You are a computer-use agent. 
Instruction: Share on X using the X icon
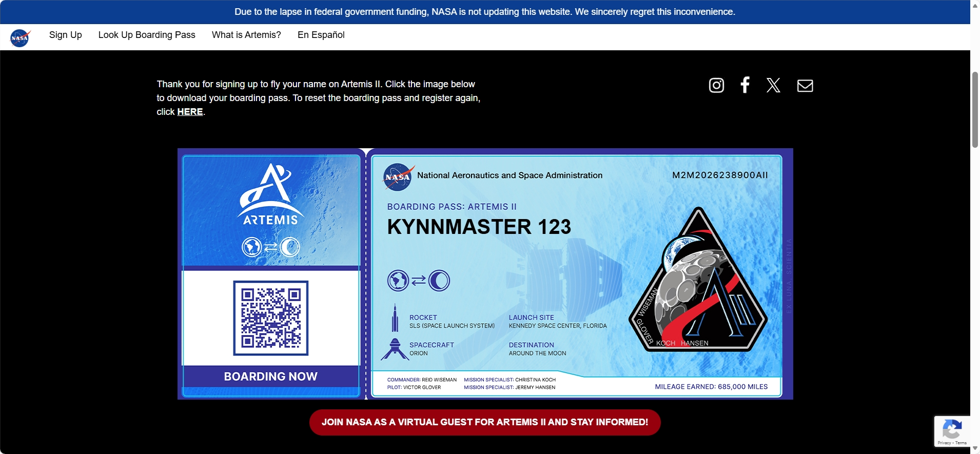[x=773, y=85]
